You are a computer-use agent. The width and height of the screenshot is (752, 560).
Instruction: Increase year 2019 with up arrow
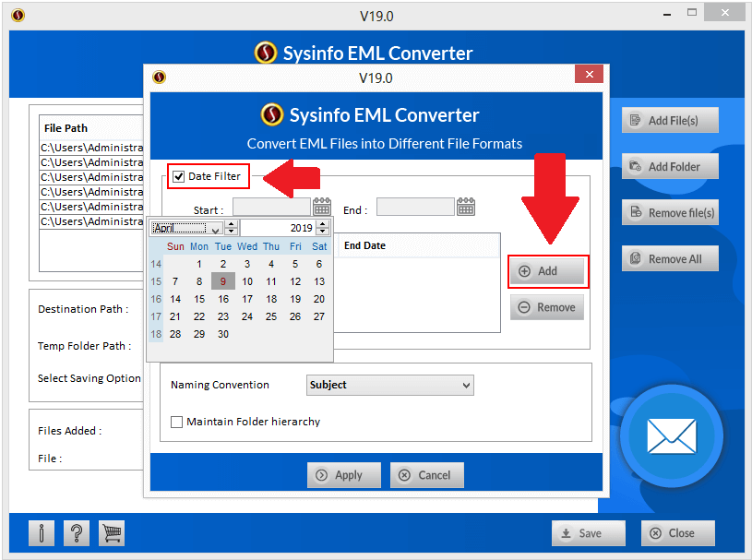coord(323,224)
